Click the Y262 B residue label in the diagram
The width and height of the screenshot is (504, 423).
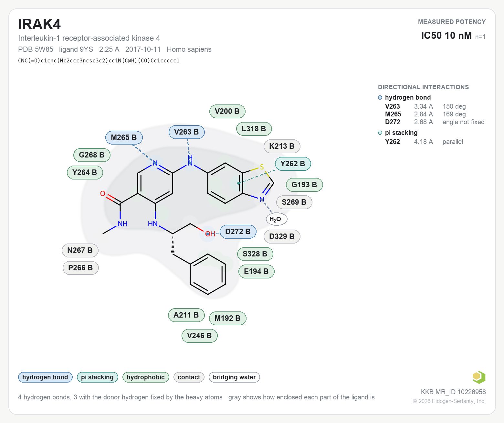click(293, 164)
